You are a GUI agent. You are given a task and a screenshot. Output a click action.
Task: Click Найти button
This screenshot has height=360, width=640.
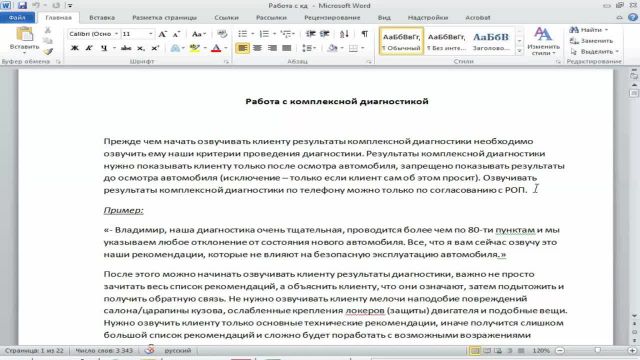click(589, 30)
